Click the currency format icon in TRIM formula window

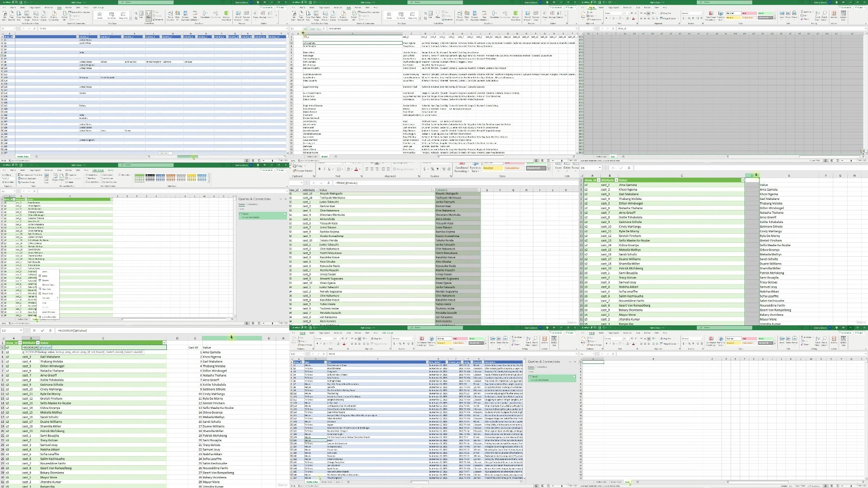424,169
